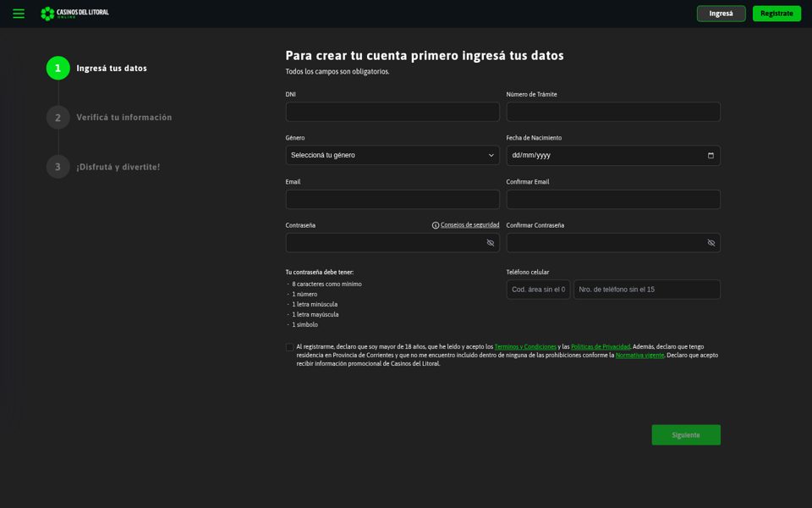Select step 1 Ingresá tus datos
Viewport: 812px width, 508px height.
point(96,68)
